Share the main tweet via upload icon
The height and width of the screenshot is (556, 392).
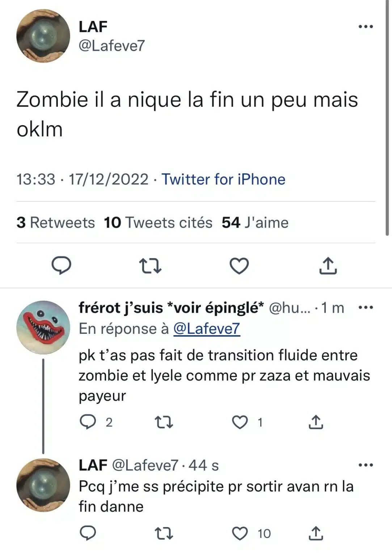click(x=328, y=265)
